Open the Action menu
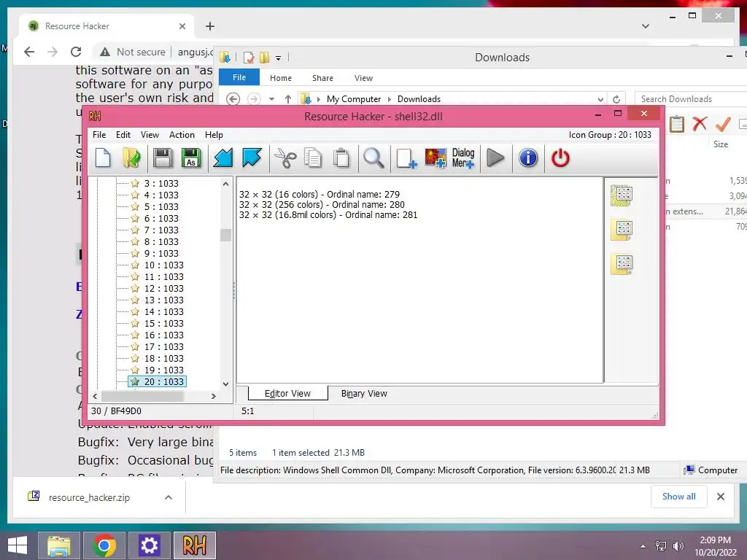747x560 pixels. pos(182,135)
